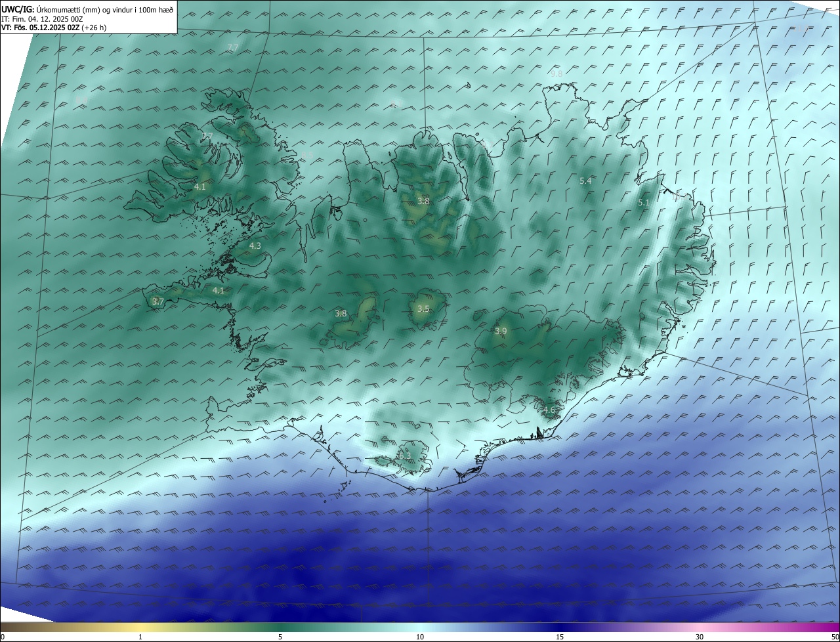
Task: Click the 'UWC/IG: Úrkomumætti (mm)' title line
Action: coord(87,9)
